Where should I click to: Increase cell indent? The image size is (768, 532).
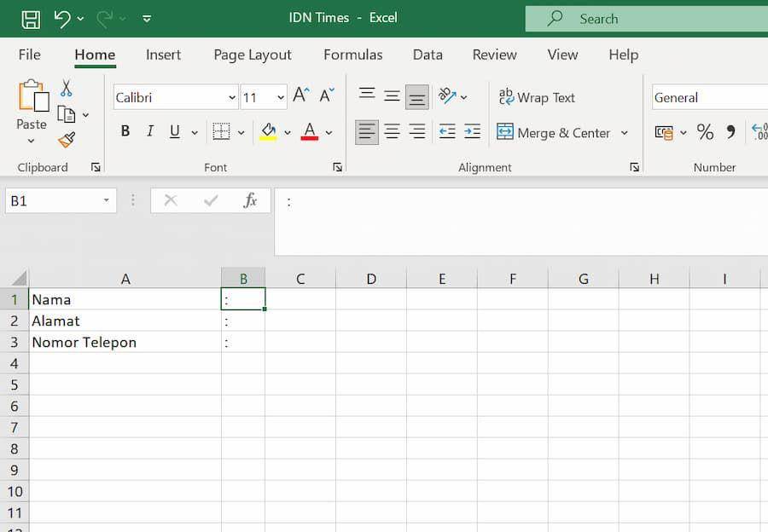click(x=472, y=131)
